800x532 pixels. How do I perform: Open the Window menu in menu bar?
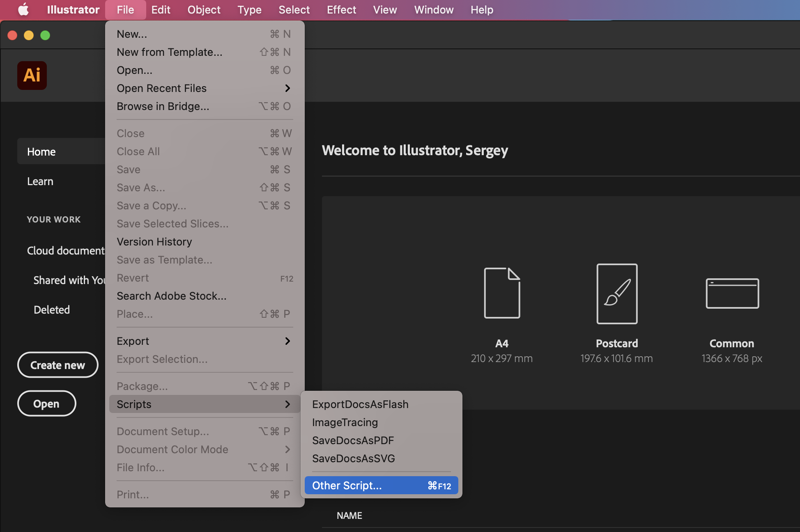pyautogui.click(x=434, y=9)
